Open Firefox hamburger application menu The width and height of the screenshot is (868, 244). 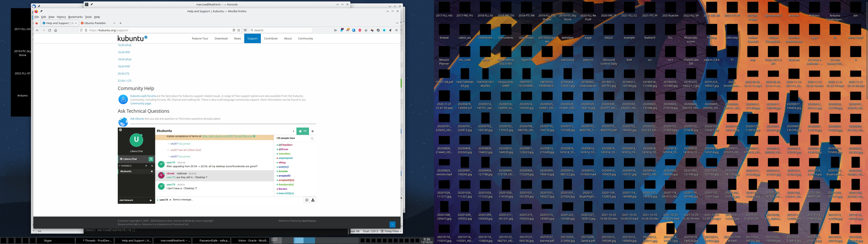tap(397, 30)
